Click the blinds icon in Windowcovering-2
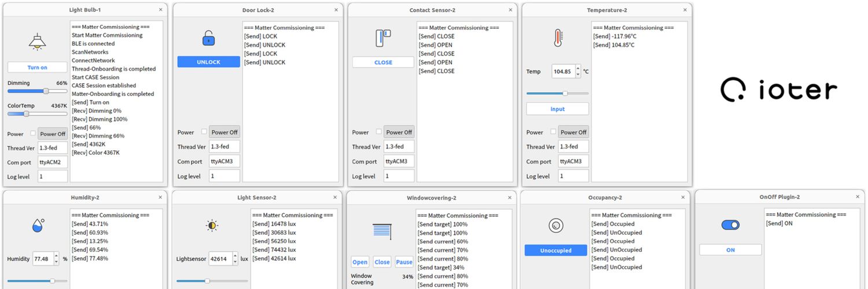The image size is (868, 289). point(382,231)
